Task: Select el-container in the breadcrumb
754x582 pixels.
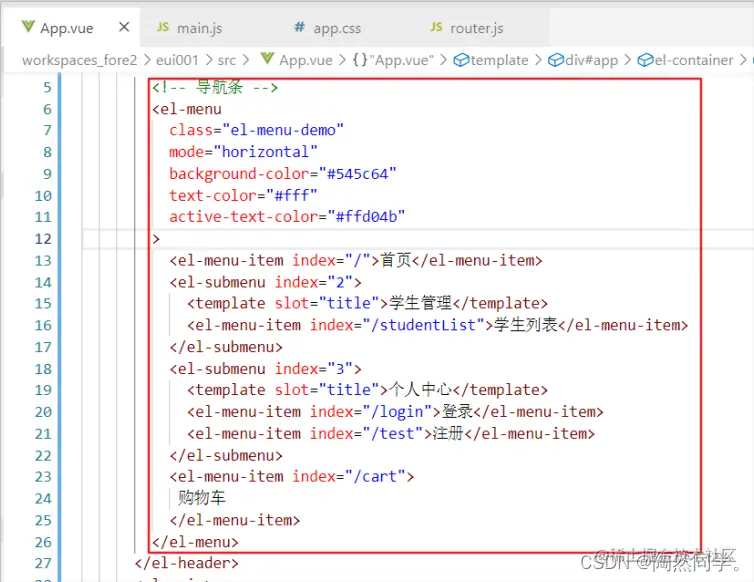Action: pos(694,60)
